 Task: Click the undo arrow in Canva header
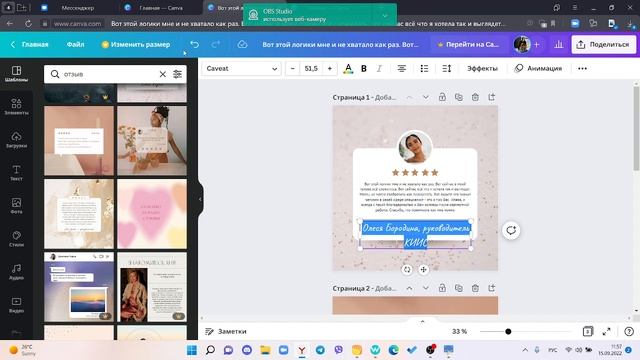(195, 44)
